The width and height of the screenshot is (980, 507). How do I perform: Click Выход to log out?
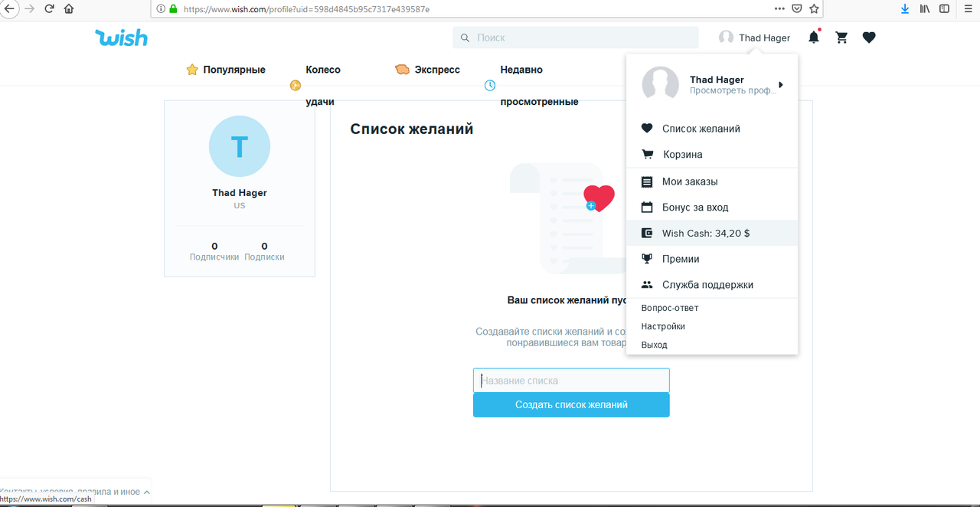tap(655, 345)
